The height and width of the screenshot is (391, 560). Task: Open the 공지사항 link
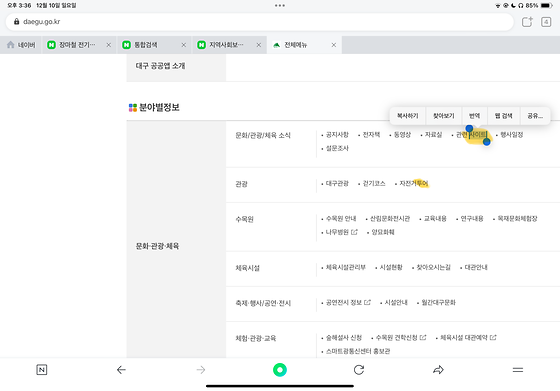point(337,135)
